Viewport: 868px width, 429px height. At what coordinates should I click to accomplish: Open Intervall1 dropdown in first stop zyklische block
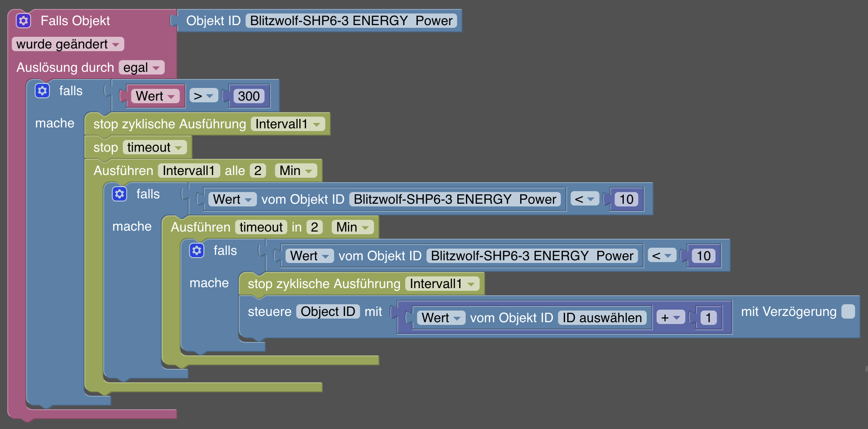point(288,124)
